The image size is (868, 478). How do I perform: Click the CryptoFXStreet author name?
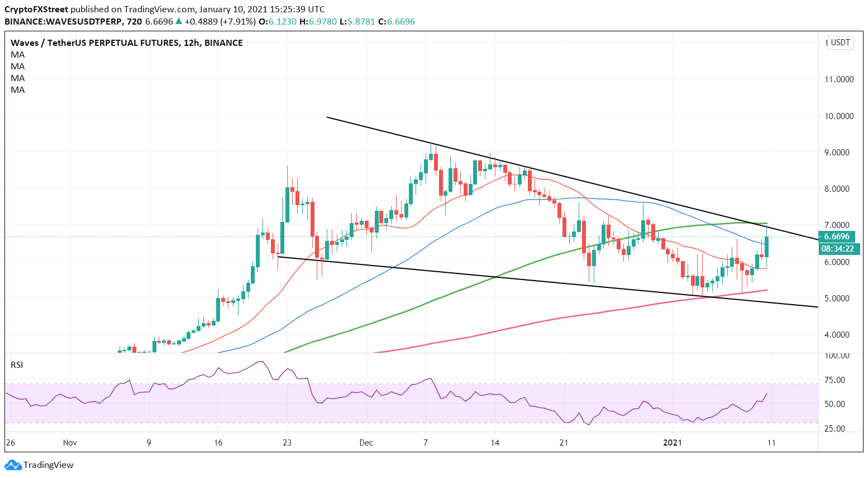coord(36,10)
